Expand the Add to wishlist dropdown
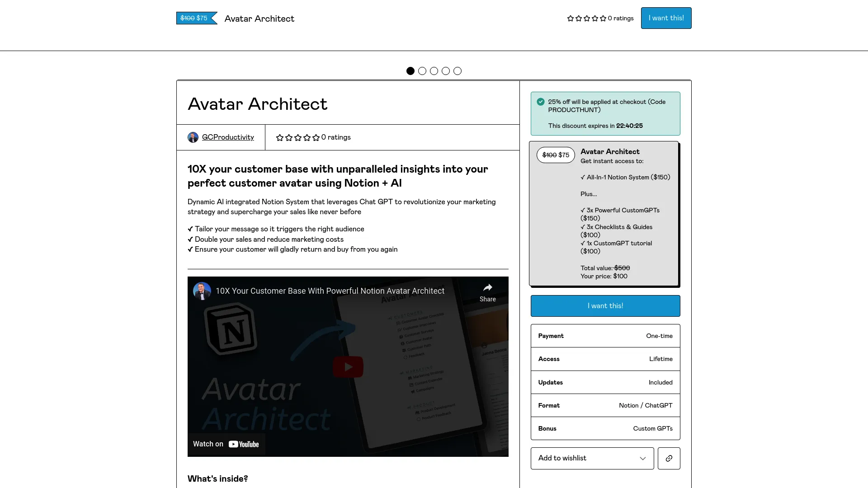Screen dimensions: 868x488 [643, 458]
